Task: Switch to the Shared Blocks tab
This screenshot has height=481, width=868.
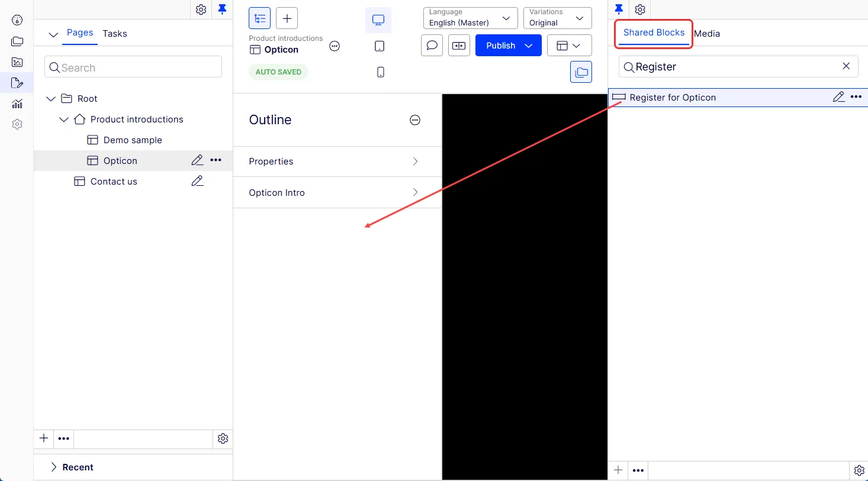Action: 654,33
